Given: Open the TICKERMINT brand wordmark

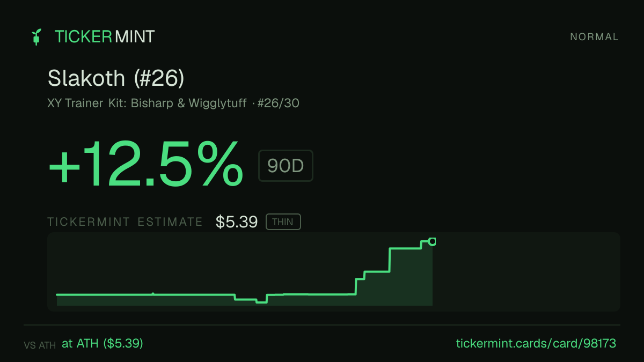Looking at the screenshot, I should (105, 37).
